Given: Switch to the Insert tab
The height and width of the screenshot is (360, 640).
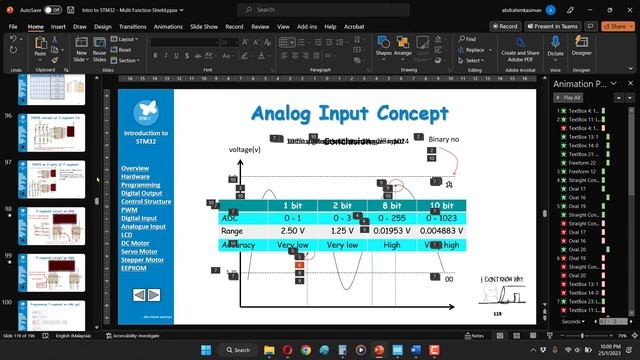Looking at the screenshot, I should 58,27.
